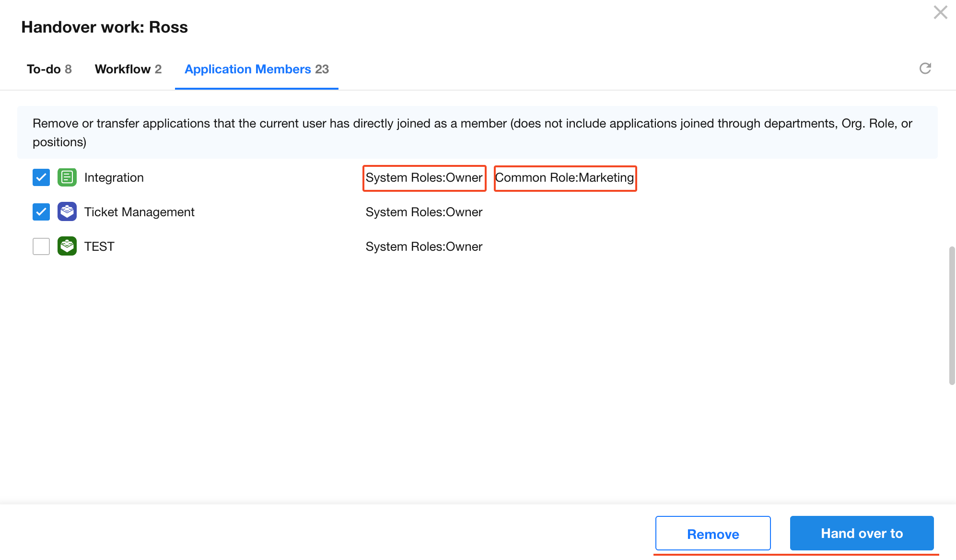
Task: Click Common Role:Marketing label for Integration
Action: click(565, 178)
